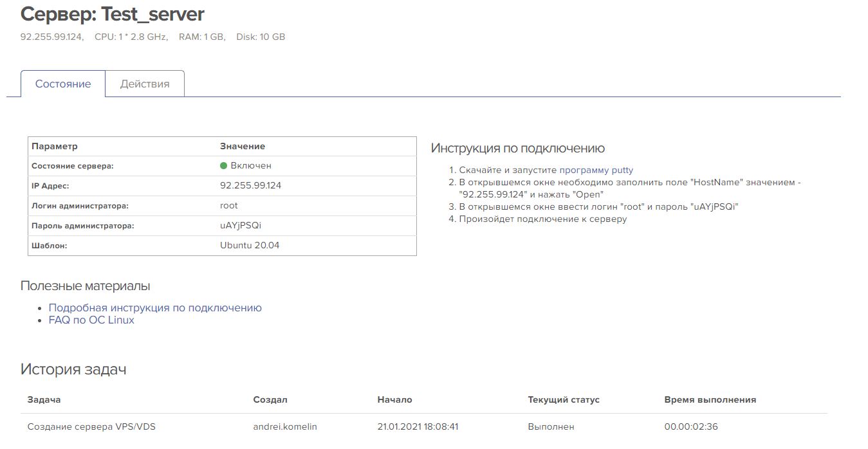The width and height of the screenshot is (868, 449).
Task: Click the administrator password uAYjPSQi in table
Action: tap(241, 226)
